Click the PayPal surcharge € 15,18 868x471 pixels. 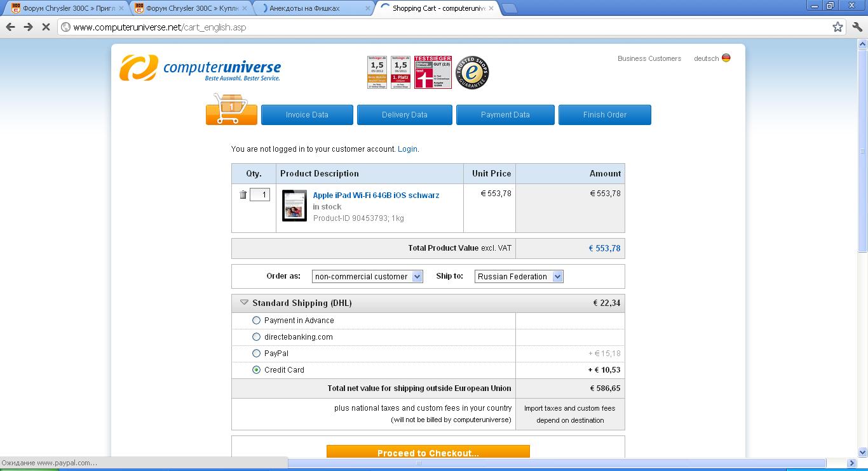[x=605, y=354]
